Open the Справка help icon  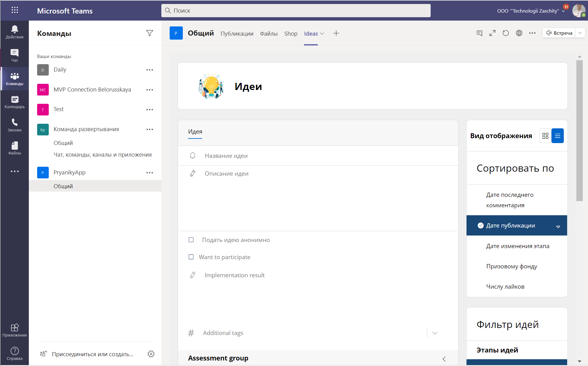(x=14, y=353)
